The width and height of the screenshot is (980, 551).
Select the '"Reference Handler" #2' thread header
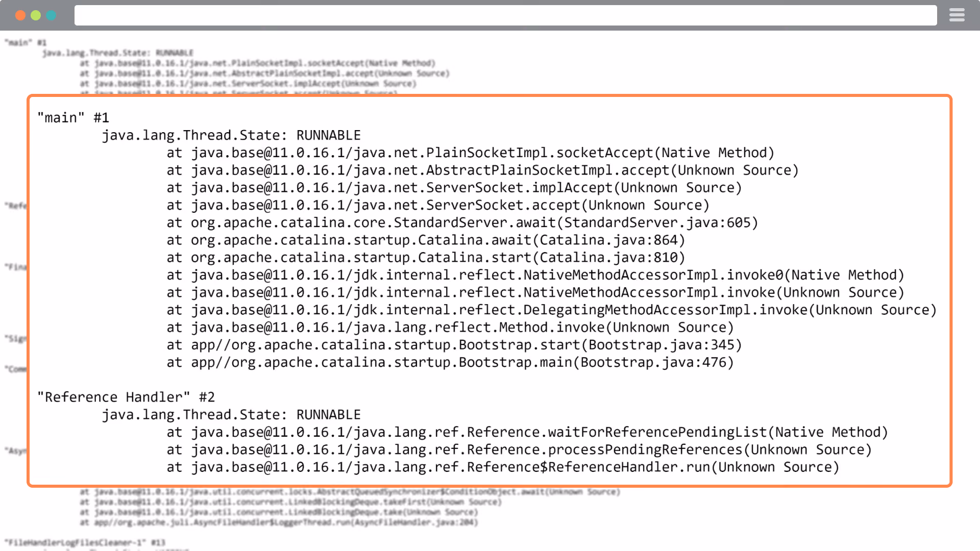[126, 397]
